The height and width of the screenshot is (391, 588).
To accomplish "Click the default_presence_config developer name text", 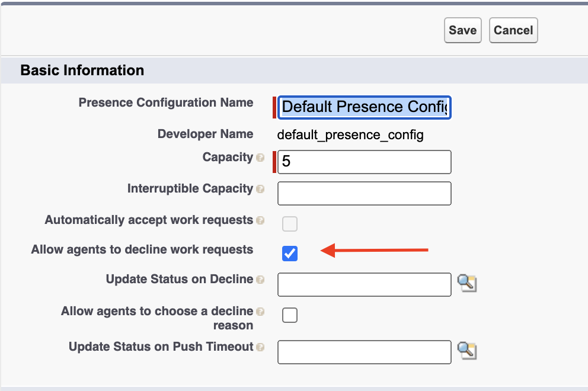I will pos(350,135).
